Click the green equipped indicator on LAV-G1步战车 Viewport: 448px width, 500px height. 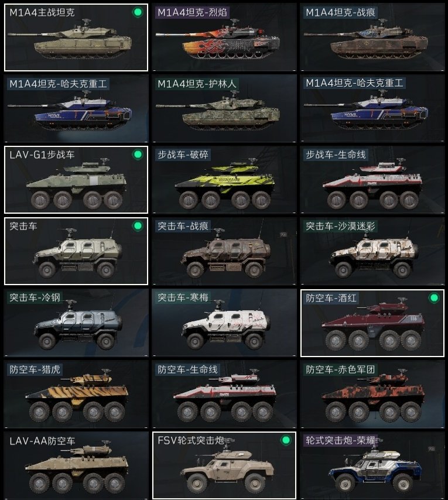click(138, 155)
